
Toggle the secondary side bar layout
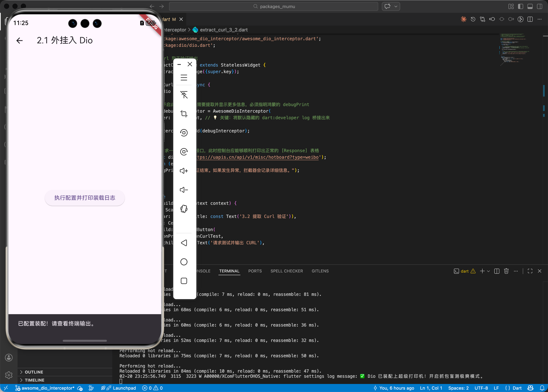click(x=540, y=7)
